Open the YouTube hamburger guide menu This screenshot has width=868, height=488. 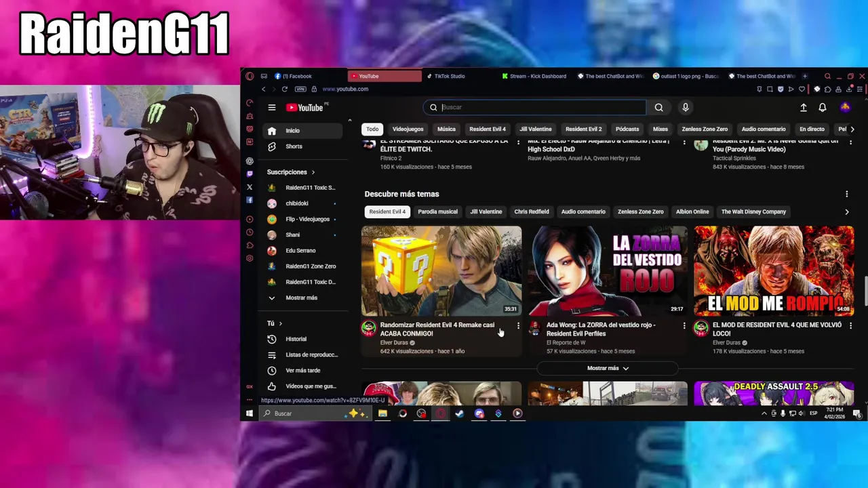coord(271,107)
